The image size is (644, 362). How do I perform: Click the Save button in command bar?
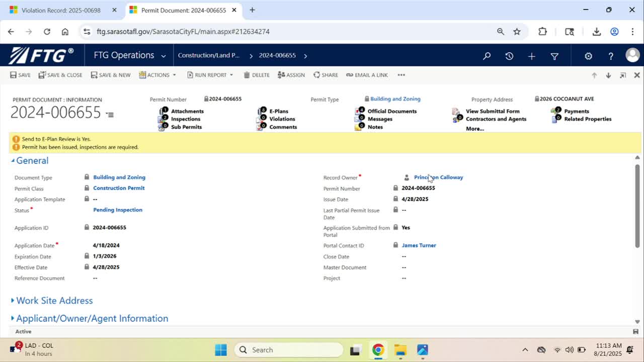20,75
